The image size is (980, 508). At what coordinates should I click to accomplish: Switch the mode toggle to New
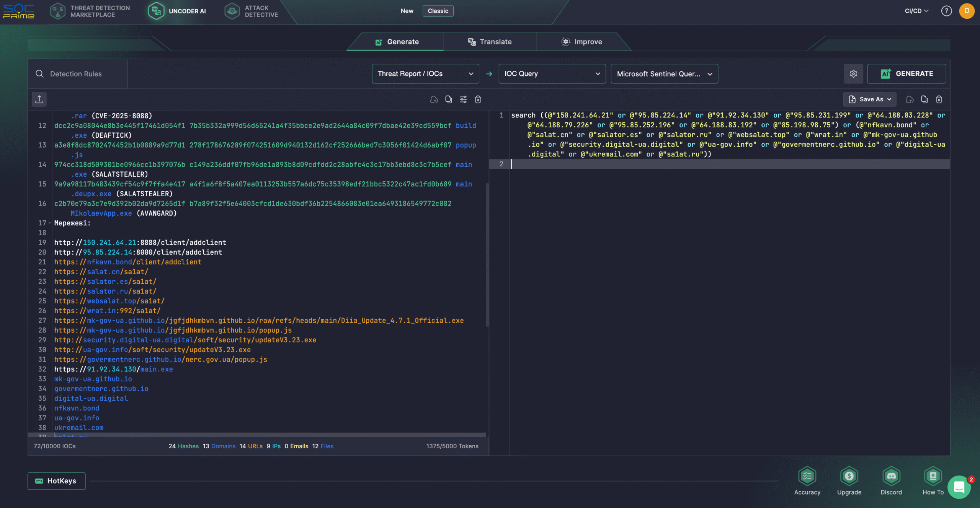click(x=407, y=11)
